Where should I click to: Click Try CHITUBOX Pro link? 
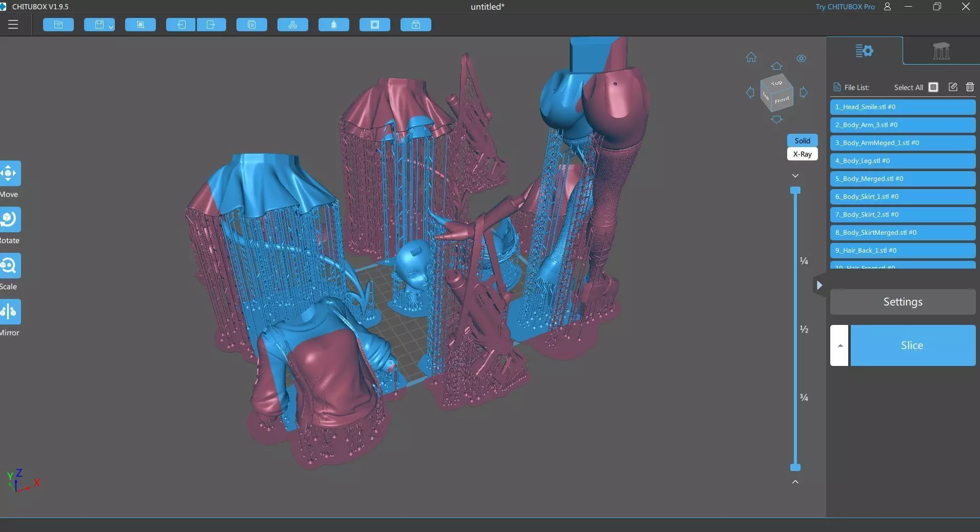pos(845,7)
